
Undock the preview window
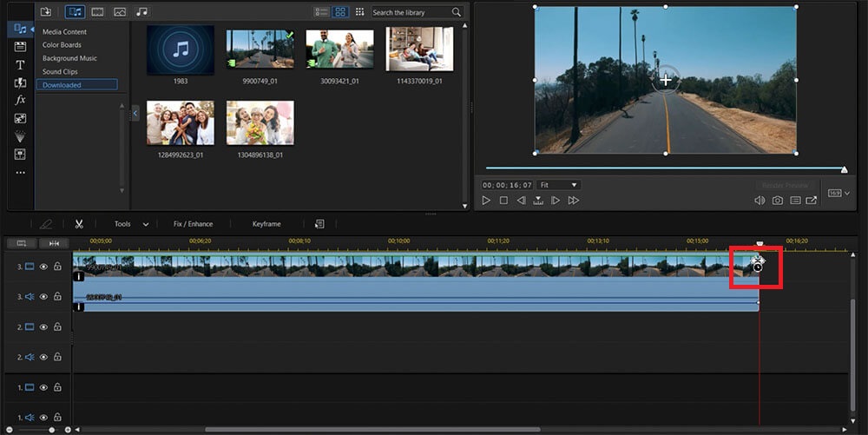812,201
